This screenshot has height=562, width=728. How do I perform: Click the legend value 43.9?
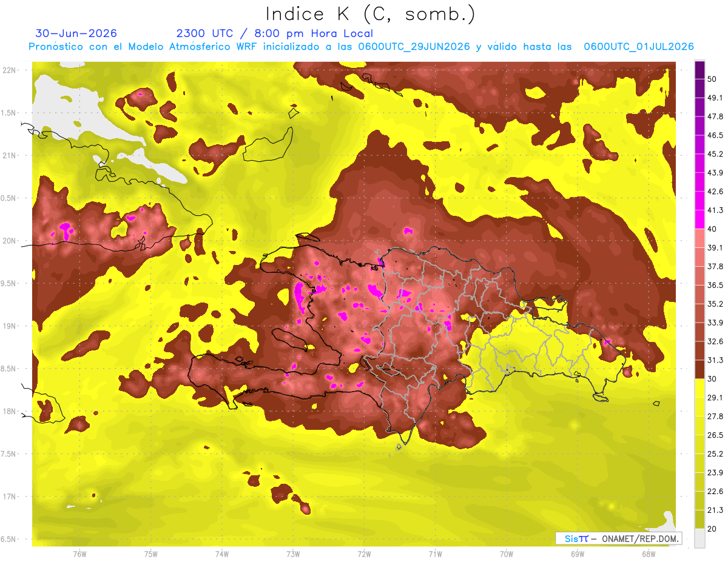click(x=715, y=173)
